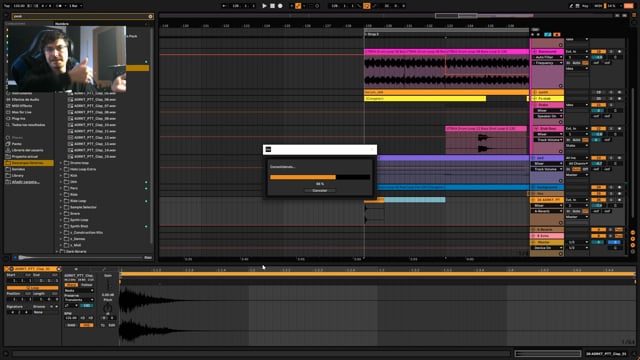Select Todos los resultados in the browser

coord(28,125)
